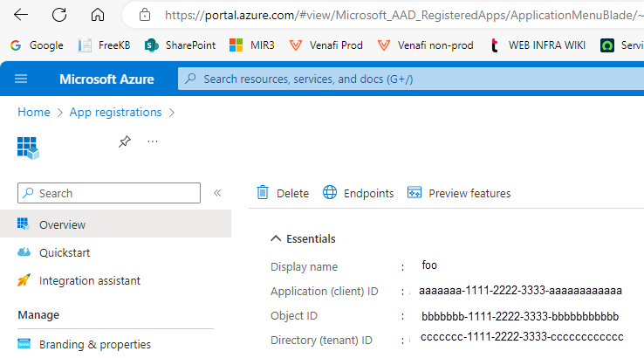Viewport: 644px width, 358px height.
Task: Click the trash can Delete icon
Action: coord(263,192)
